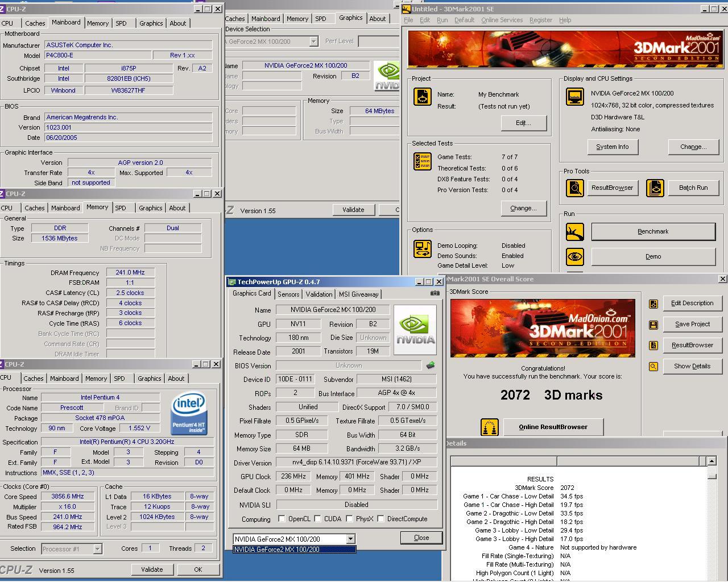Click Change... under Selected Tests
Image resolution: width=728 pixels, height=582 pixels.
523,208
